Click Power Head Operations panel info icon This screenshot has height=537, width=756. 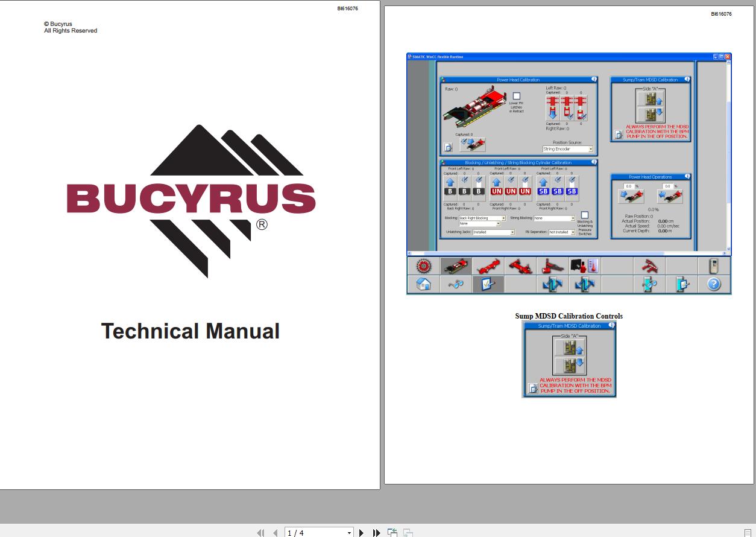tap(687, 177)
